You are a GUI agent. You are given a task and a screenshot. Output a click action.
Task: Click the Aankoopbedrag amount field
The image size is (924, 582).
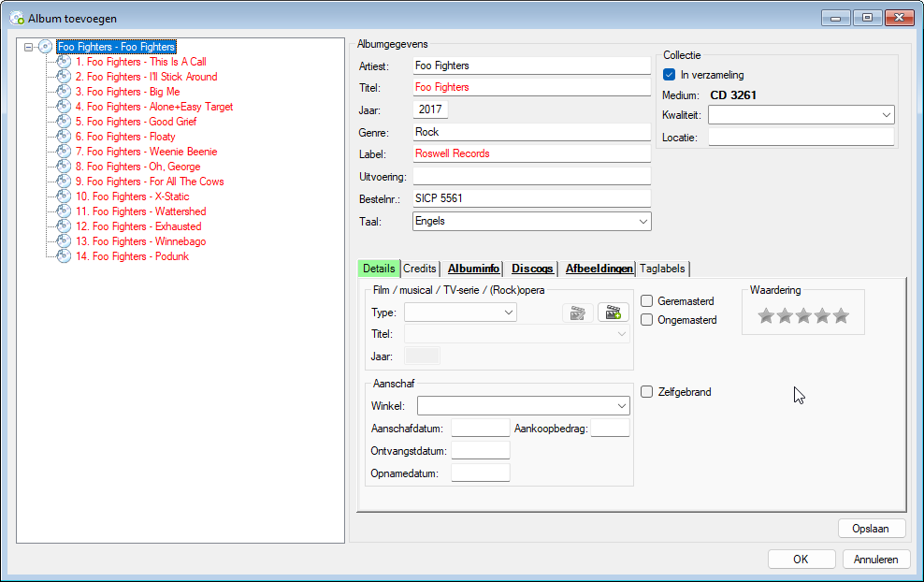[x=610, y=429]
